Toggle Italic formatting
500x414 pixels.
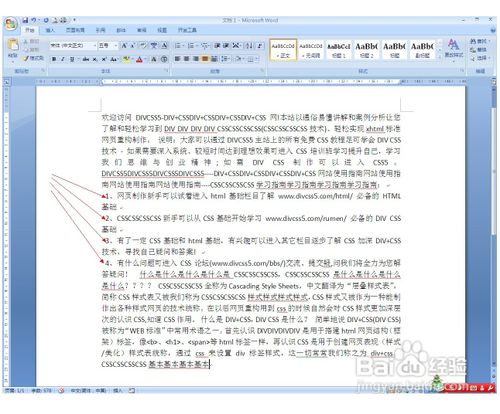tap(62, 59)
